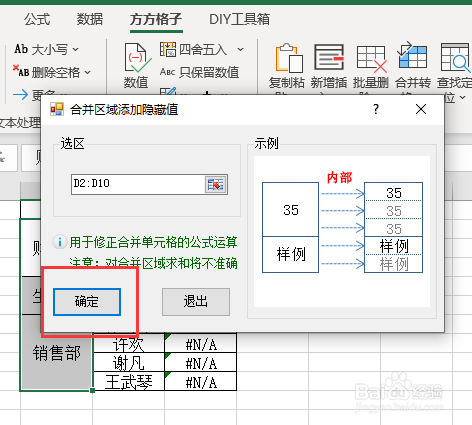Click the help question mark in dialog

pos(376,109)
